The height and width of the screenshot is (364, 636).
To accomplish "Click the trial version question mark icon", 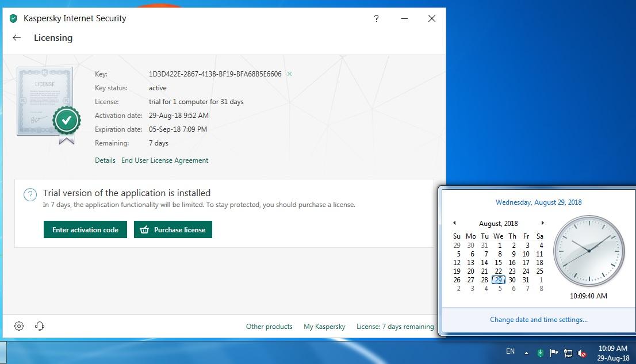I will point(30,195).
